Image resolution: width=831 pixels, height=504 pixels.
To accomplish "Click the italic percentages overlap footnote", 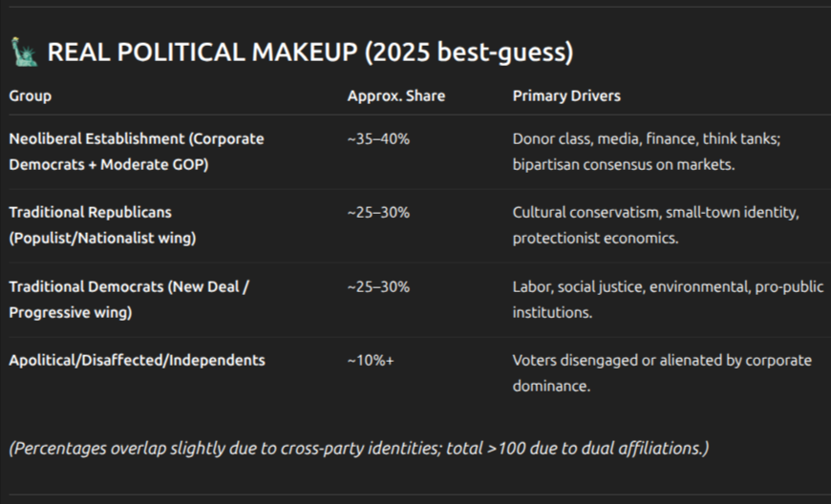I will 358,448.
